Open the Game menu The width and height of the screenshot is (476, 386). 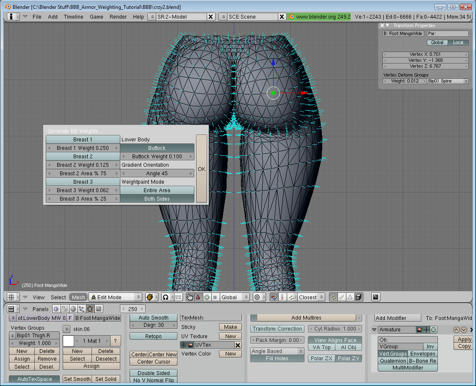coord(96,16)
